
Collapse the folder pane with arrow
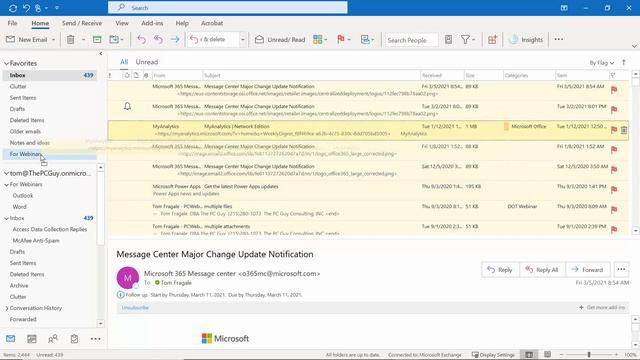pos(101,53)
